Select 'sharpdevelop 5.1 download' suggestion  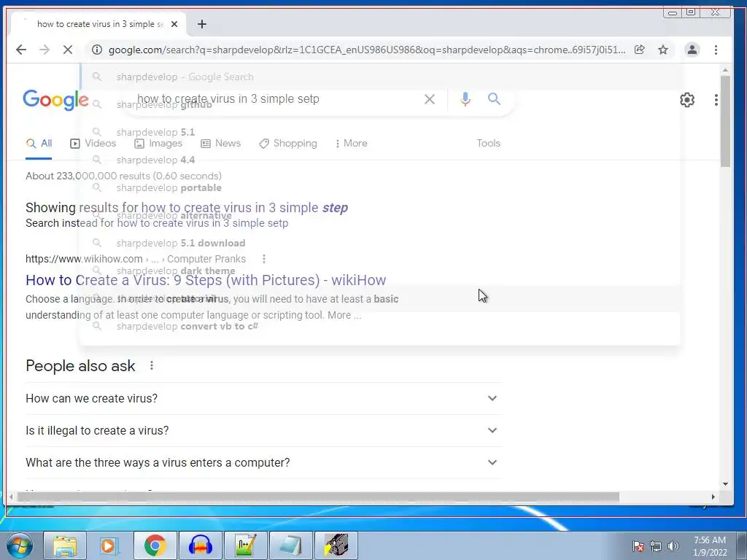379,243
